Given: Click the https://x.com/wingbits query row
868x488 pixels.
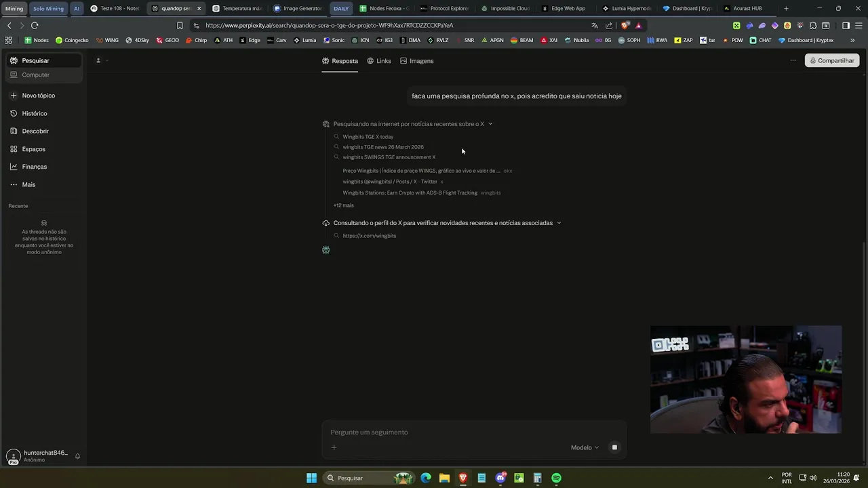Looking at the screenshot, I should click(369, 236).
